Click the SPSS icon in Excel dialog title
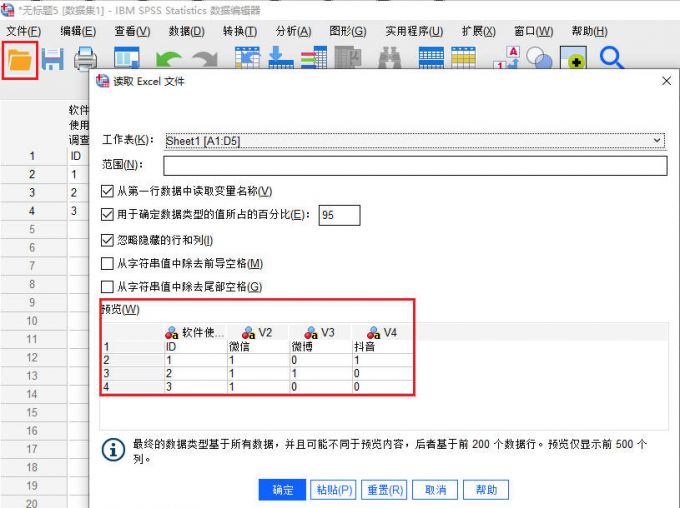This screenshot has height=508, width=680. click(x=103, y=81)
